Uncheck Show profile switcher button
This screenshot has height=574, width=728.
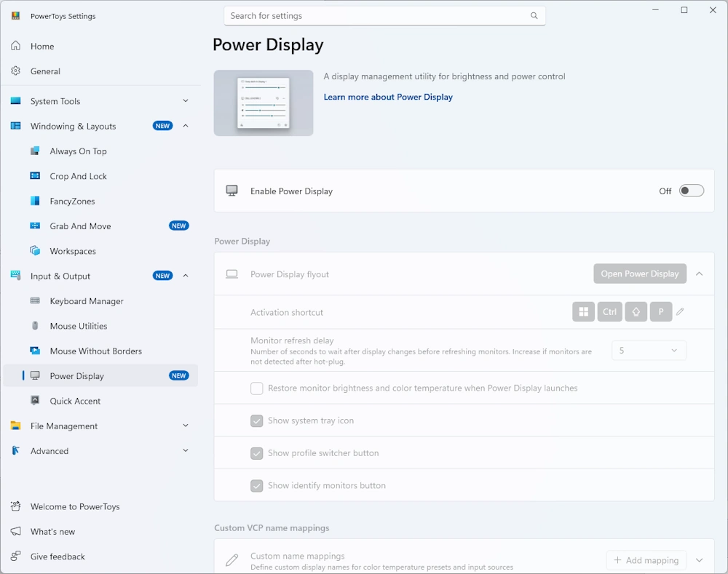[257, 453]
